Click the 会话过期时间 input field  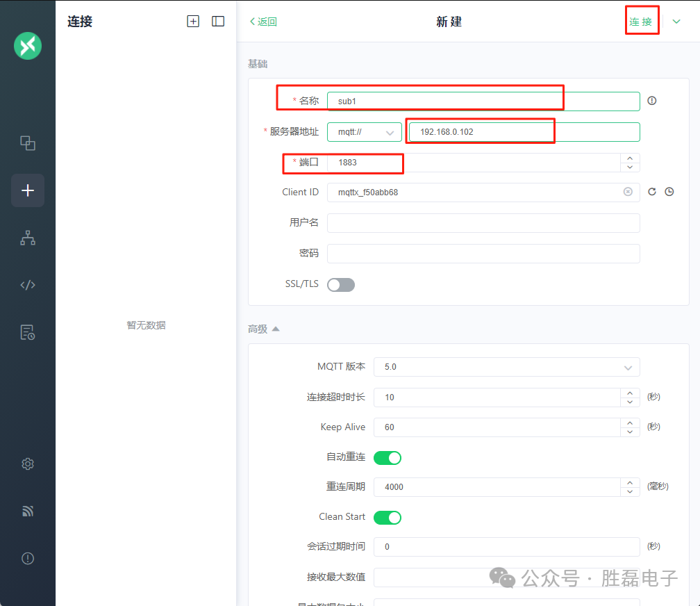[x=507, y=547]
